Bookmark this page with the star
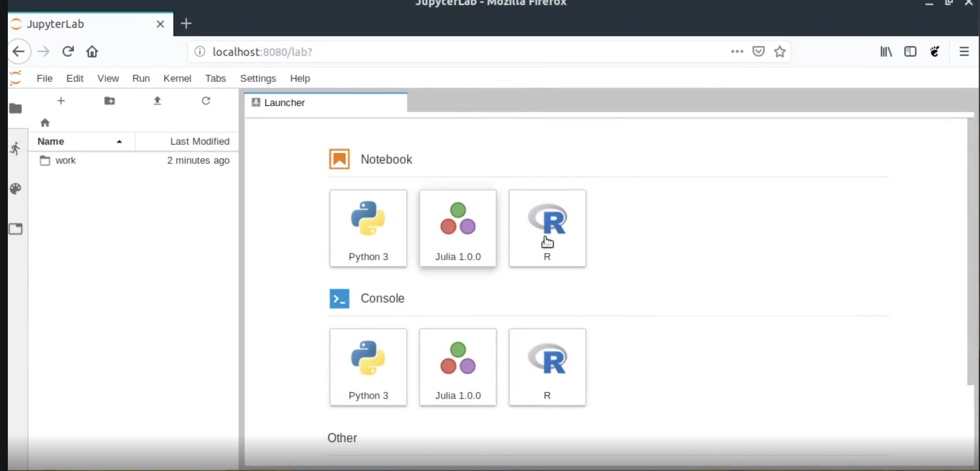The width and height of the screenshot is (980, 471). point(779,51)
